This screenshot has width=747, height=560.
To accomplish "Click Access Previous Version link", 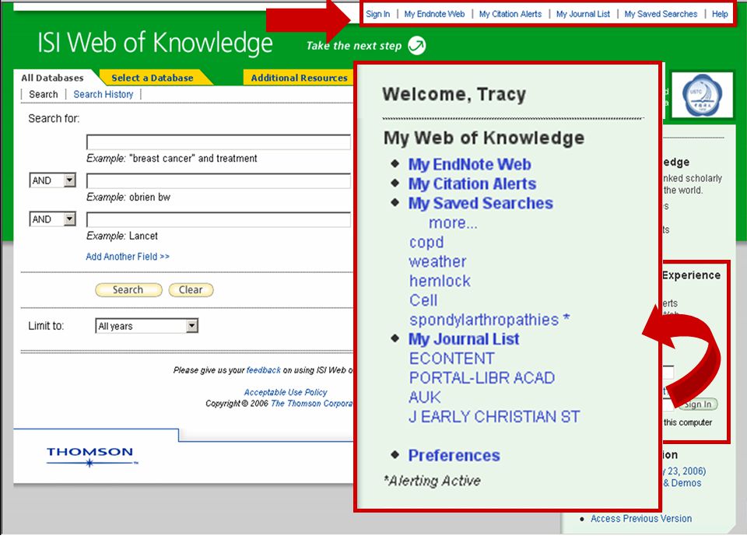I will click(641, 519).
